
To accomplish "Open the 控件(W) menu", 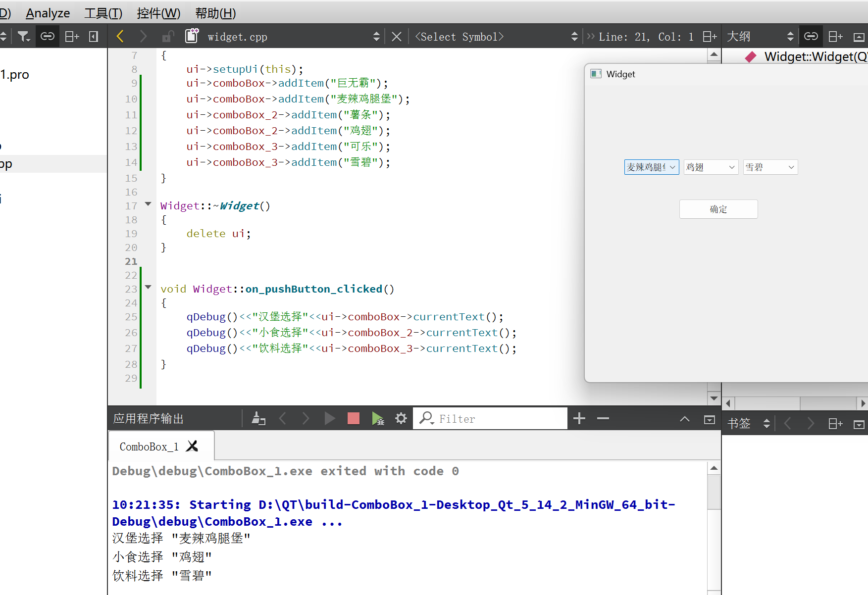I will [158, 13].
